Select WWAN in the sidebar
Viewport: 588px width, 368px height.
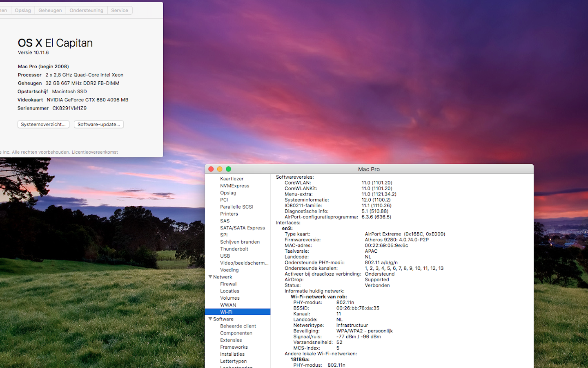click(x=228, y=305)
